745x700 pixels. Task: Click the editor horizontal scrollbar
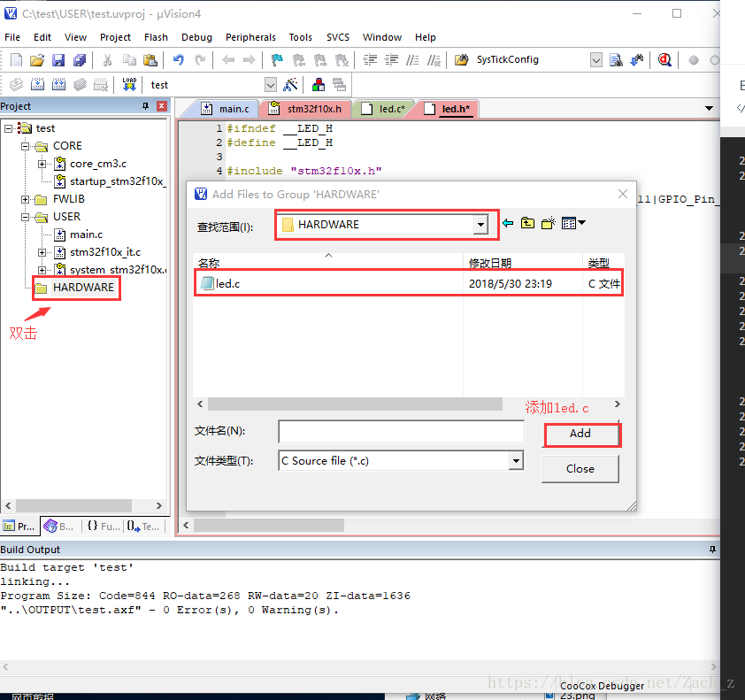pos(269,525)
